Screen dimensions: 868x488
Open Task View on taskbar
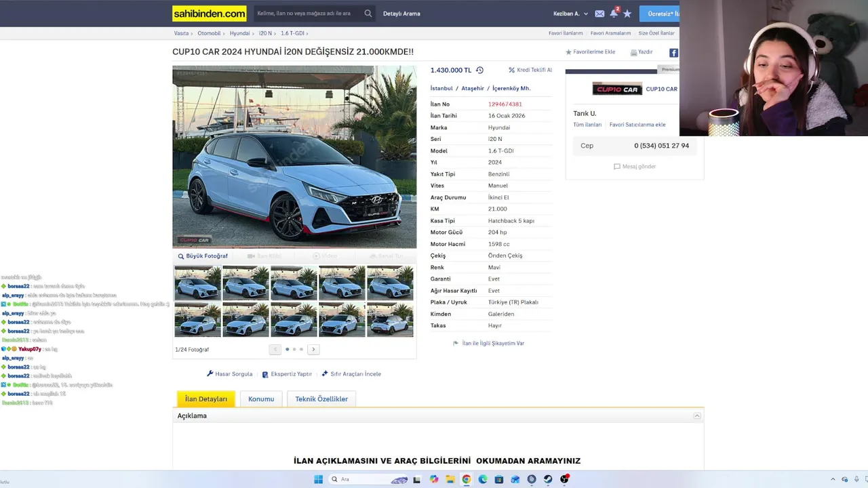click(x=416, y=479)
